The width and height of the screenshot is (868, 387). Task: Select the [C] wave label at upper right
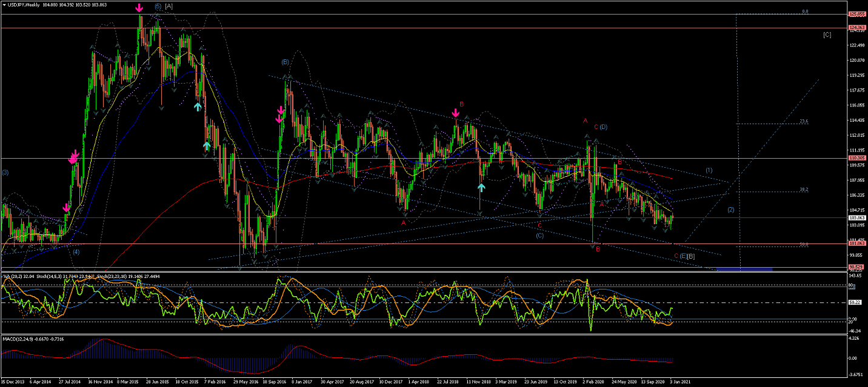click(827, 35)
